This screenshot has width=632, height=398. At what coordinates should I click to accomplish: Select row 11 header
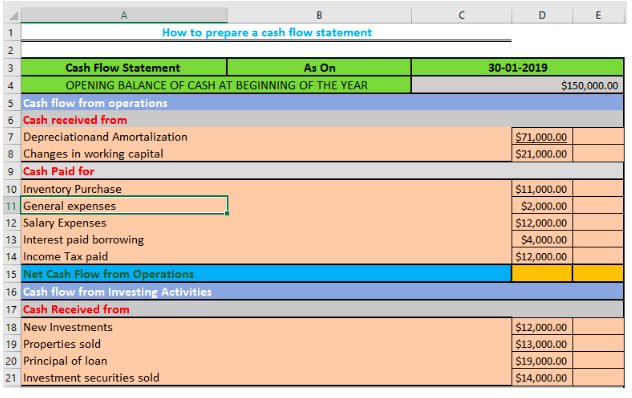tap(11, 206)
